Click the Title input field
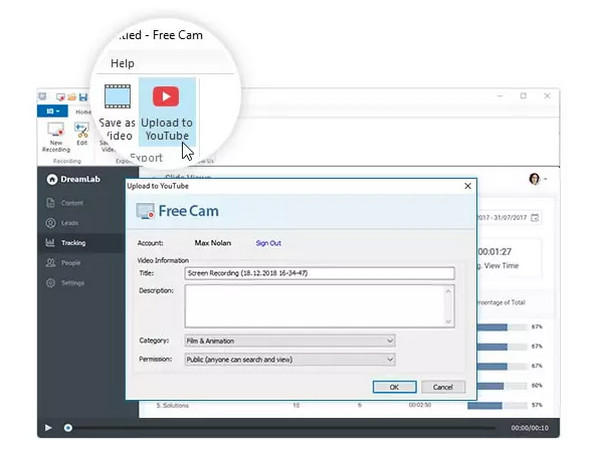This screenshot has width=600, height=455. click(x=320, y=273)
